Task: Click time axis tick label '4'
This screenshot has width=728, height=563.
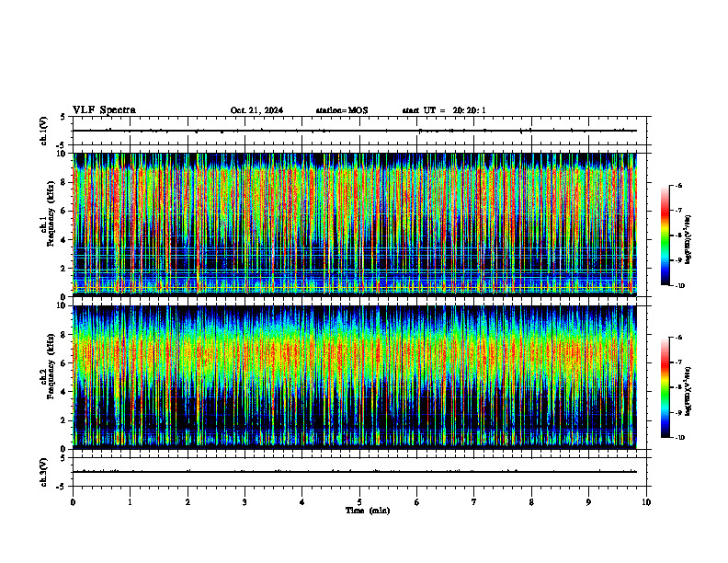Action: point(302,502)
